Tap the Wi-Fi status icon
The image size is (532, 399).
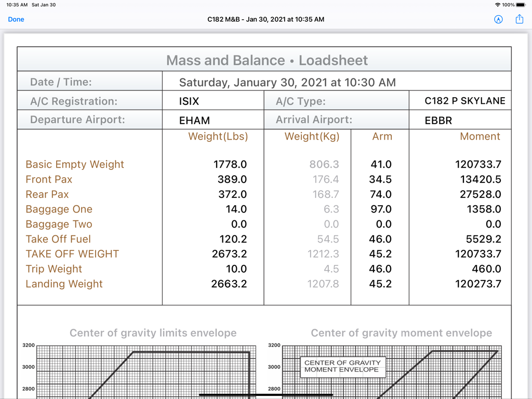pyautogui.click(x=498, y=5)
